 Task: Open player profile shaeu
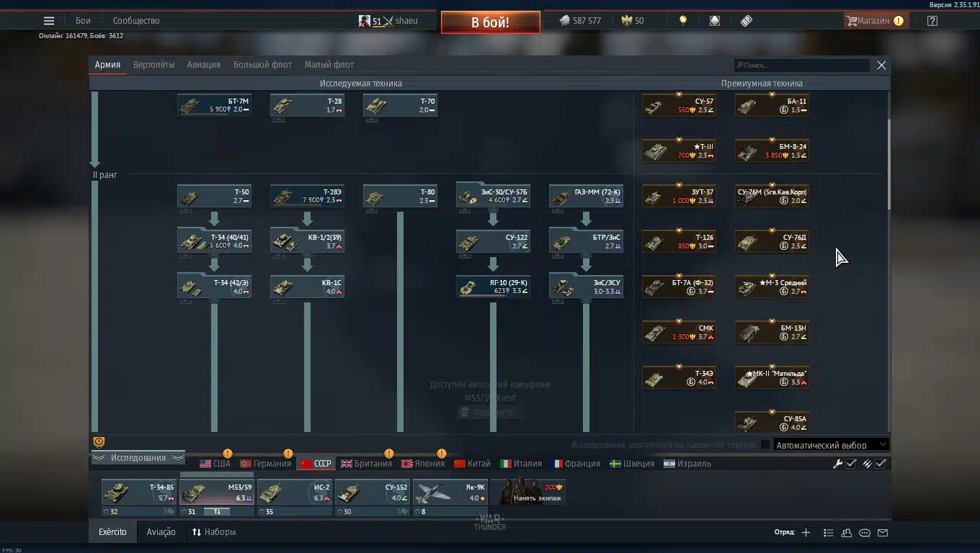pyautogui.click(x=388, y=21)
